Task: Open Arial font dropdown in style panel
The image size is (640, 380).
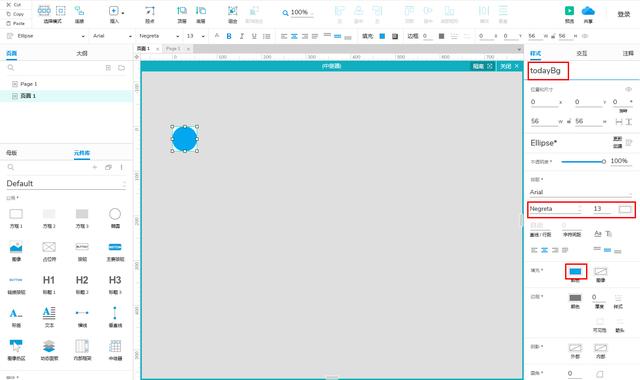Action: 580,192
